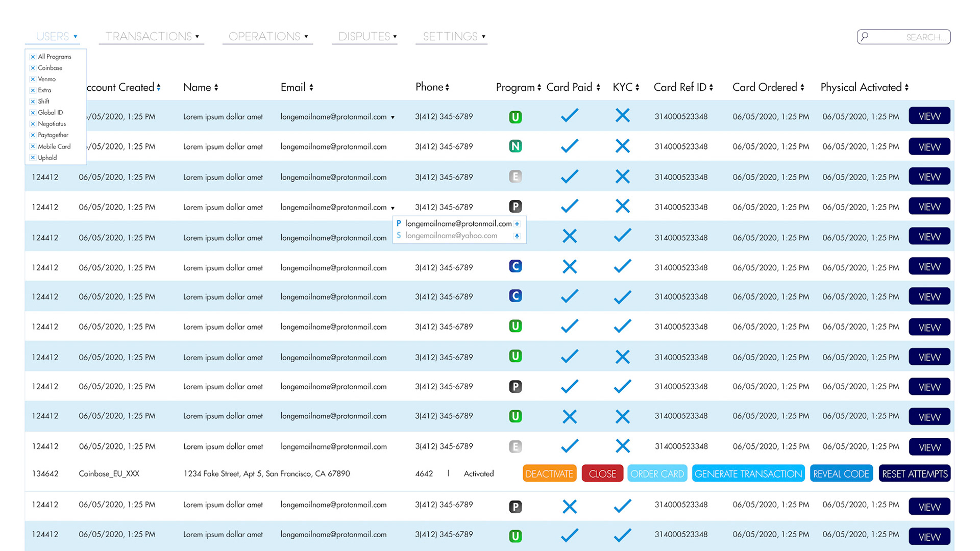Toggle the Uphold program checkbox
Viewport: 980px width, 551px height.
tap(33, 158)
